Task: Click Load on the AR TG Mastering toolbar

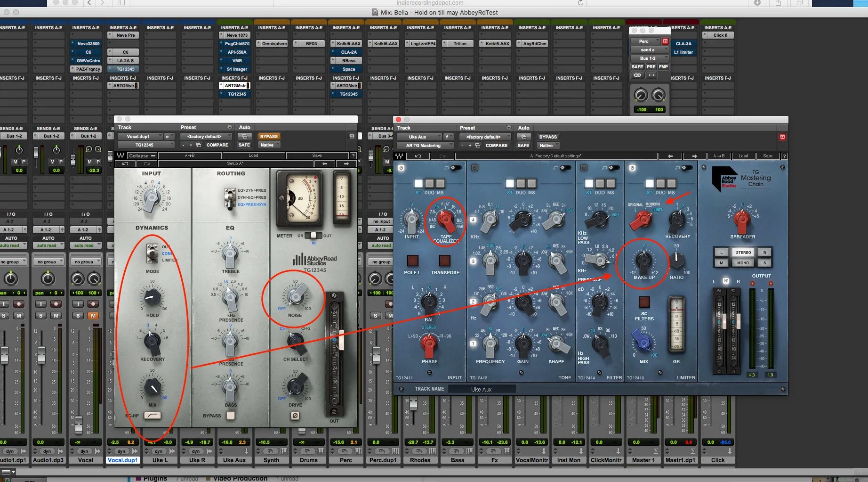Action: (744, 156)
